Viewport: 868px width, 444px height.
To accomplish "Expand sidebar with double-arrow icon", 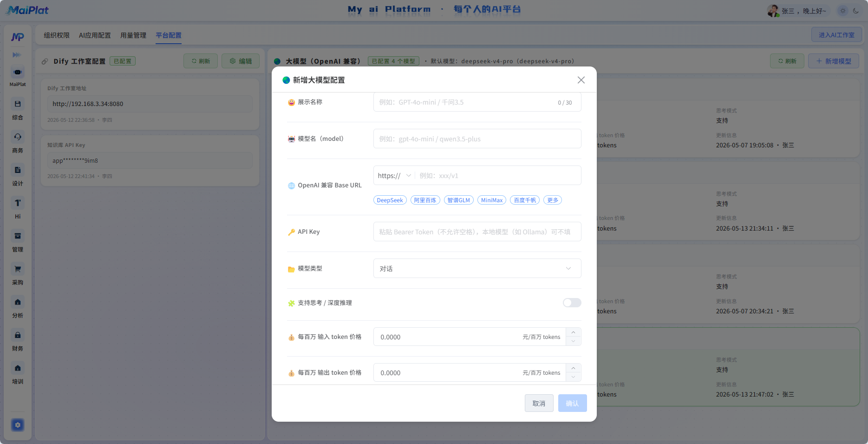I will pyautogui.click(x=17, y=55).
